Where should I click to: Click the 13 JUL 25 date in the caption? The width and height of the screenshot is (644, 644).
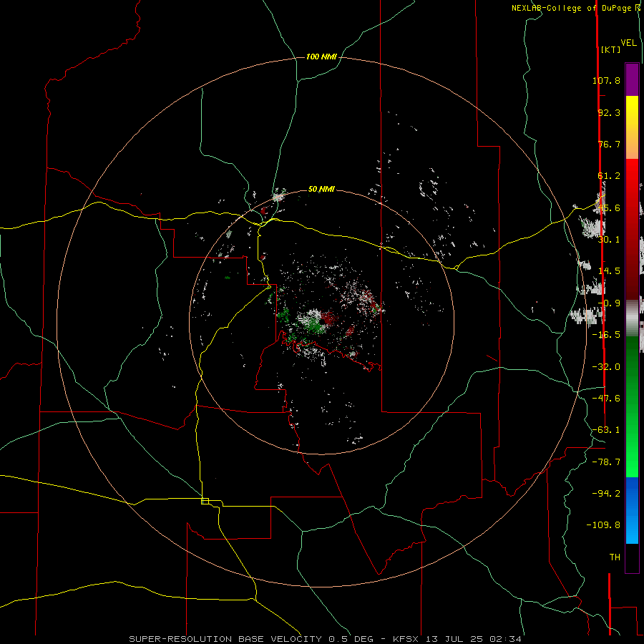click(456, 639)
